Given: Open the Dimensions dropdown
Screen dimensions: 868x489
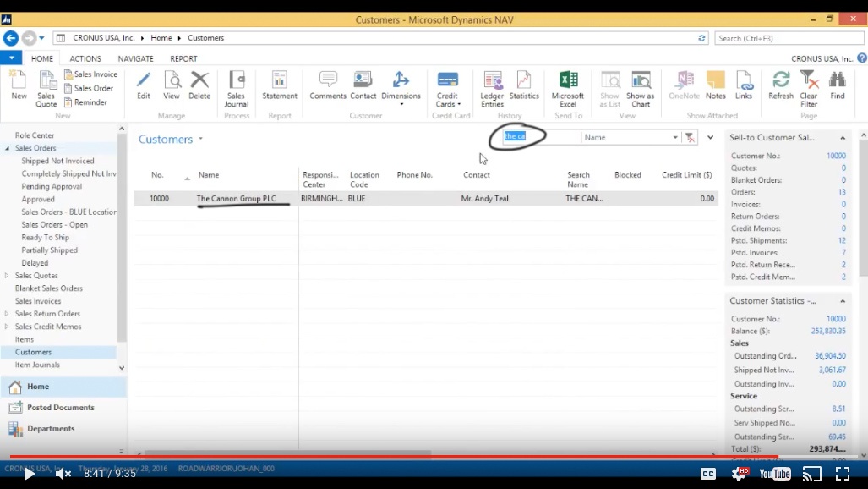Looking at the screenshot, I should pyautogui.click(x=401, y=89).
